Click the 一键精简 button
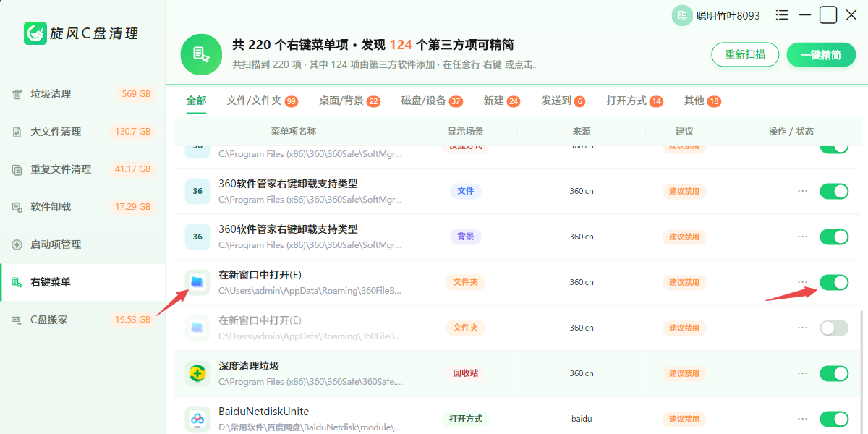This screenshot has width=868, height=434. coord(820,54)
